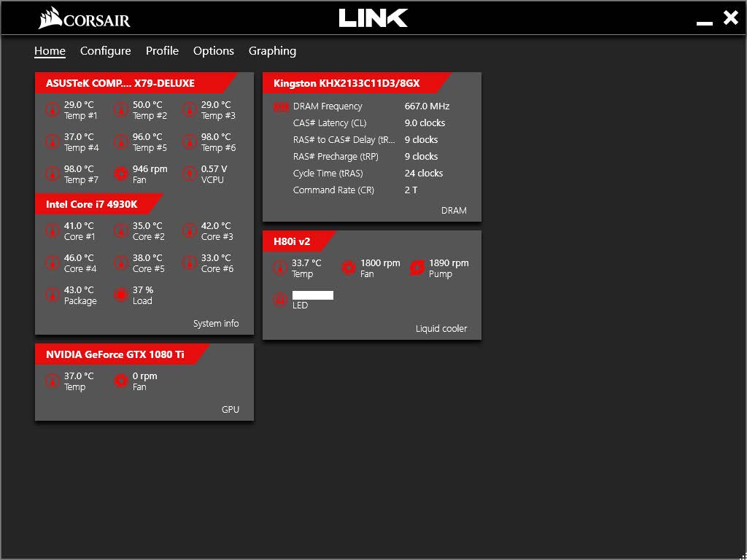Select the Temp #3 thermometer icon
The height and width of the screenshot is (560, 747).
[190, 109]
